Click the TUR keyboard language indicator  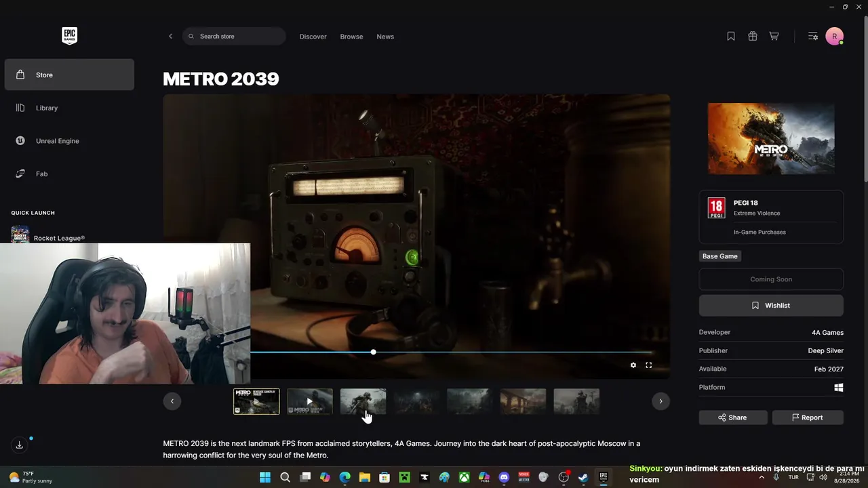[793, 477]
